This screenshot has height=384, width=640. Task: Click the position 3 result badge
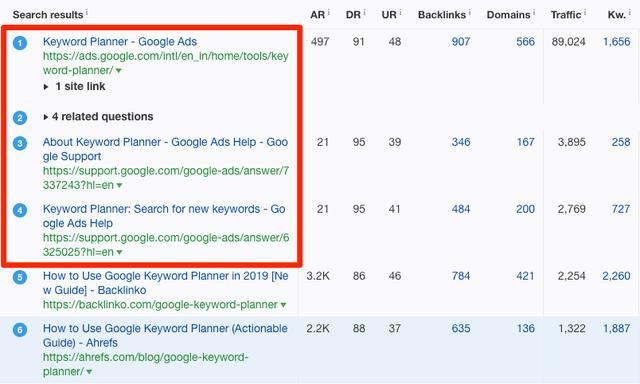point(20,143)
